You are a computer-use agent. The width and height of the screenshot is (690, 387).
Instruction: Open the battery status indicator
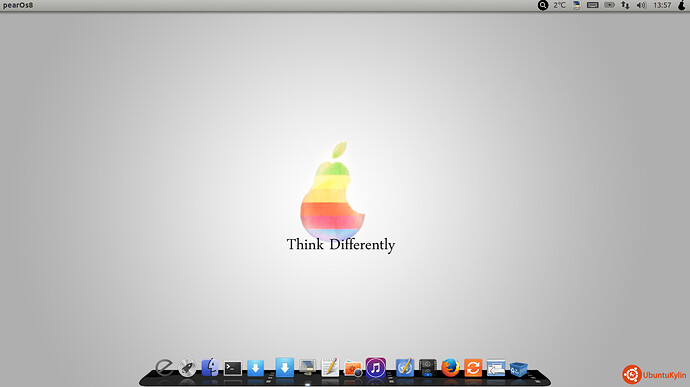pos(609,5)
